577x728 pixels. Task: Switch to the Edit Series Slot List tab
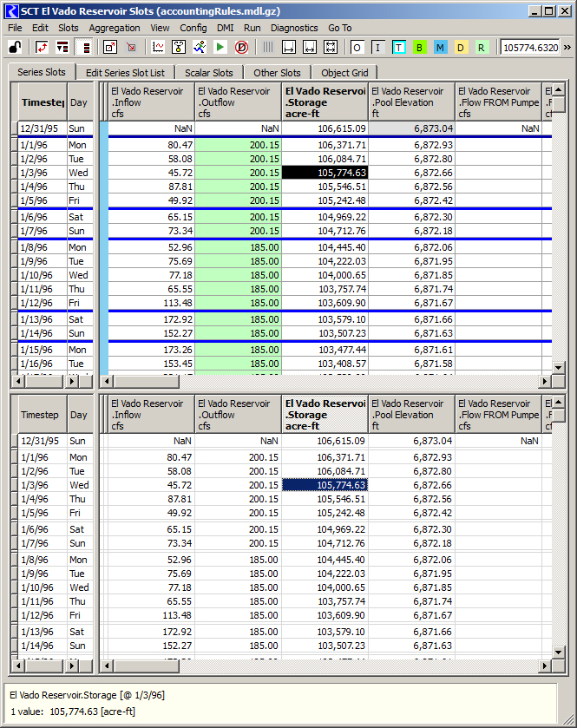125,73
